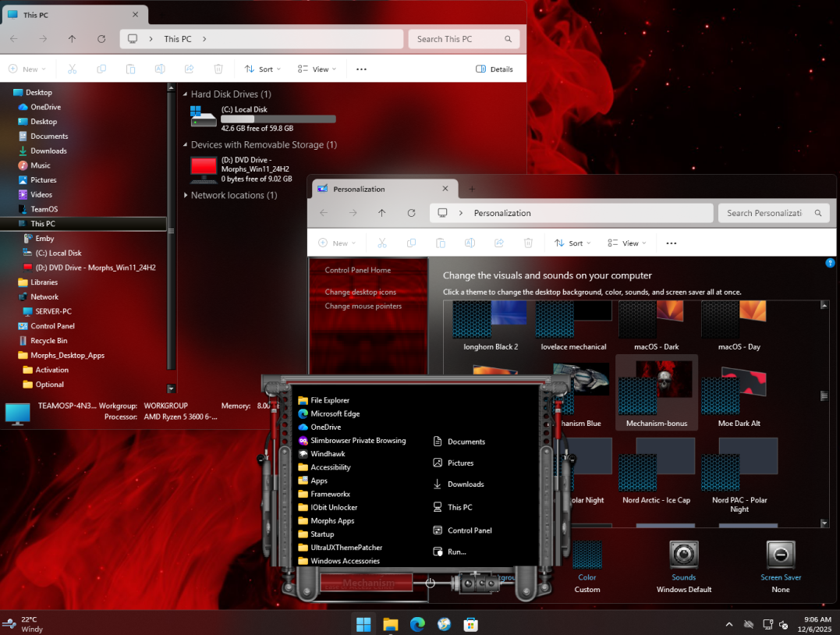Expand the Network locations group

pos(186,196)
